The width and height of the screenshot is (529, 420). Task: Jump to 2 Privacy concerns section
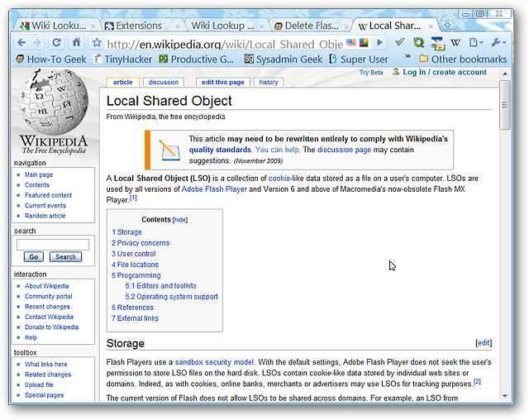[141, 243]
